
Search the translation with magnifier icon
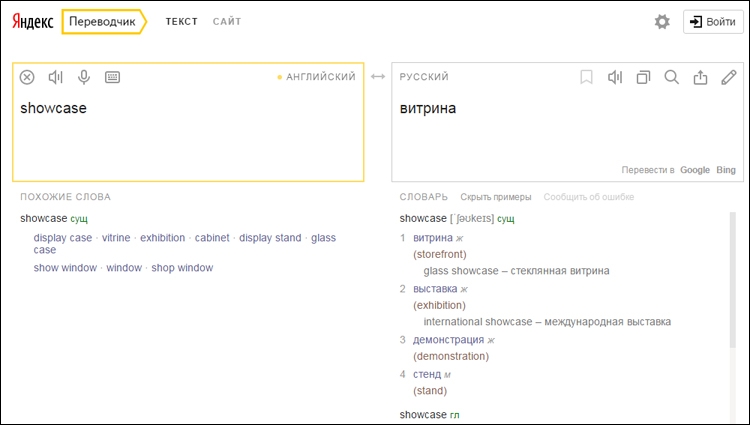point(672,77)
